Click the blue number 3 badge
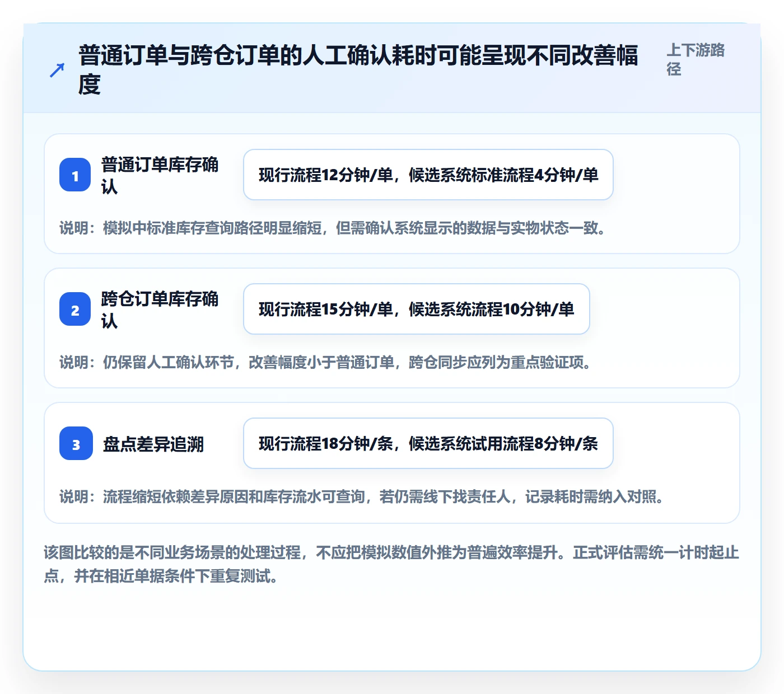Viewport: 784px width, 694px height. [76, 444]
